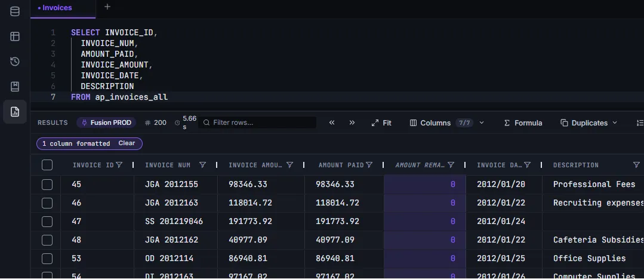Click the Office Supplies description cell
The image size is (644, 279).
589,259
